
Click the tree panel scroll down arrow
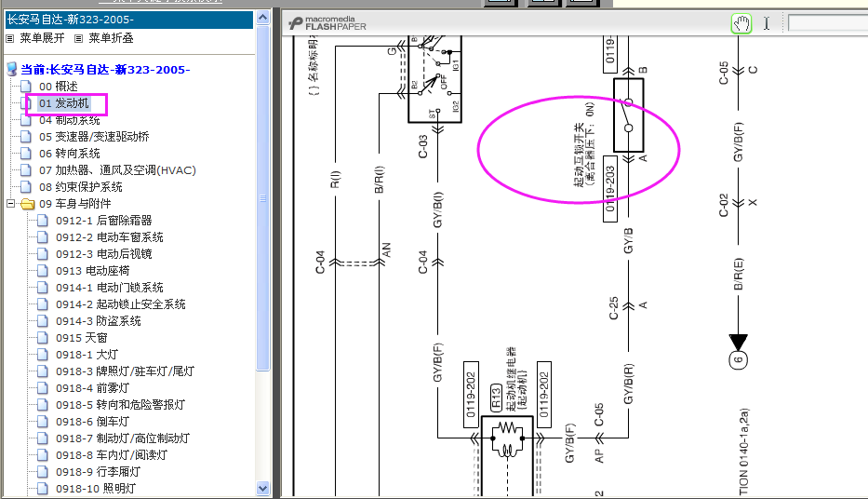[x=263, y=489]
